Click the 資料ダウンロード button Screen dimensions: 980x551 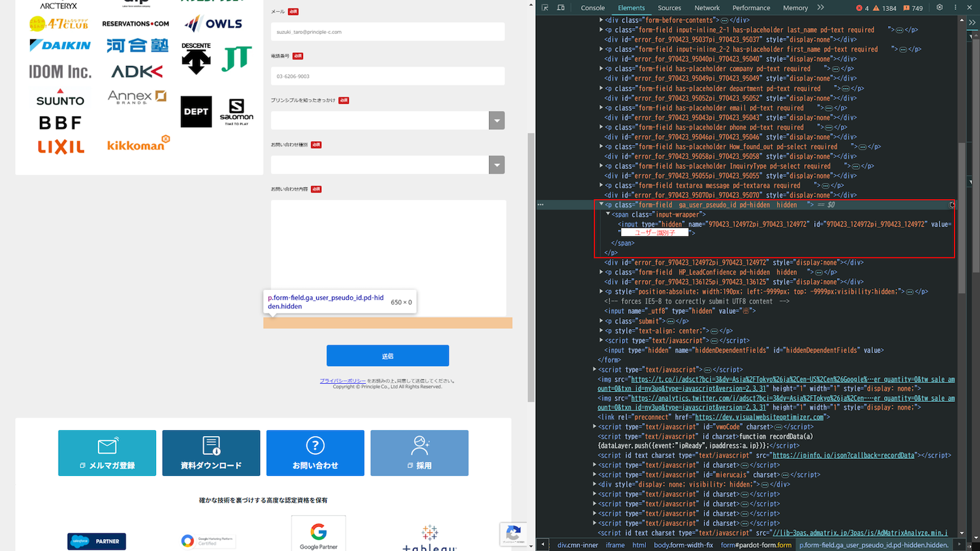[x=211, y=453]
